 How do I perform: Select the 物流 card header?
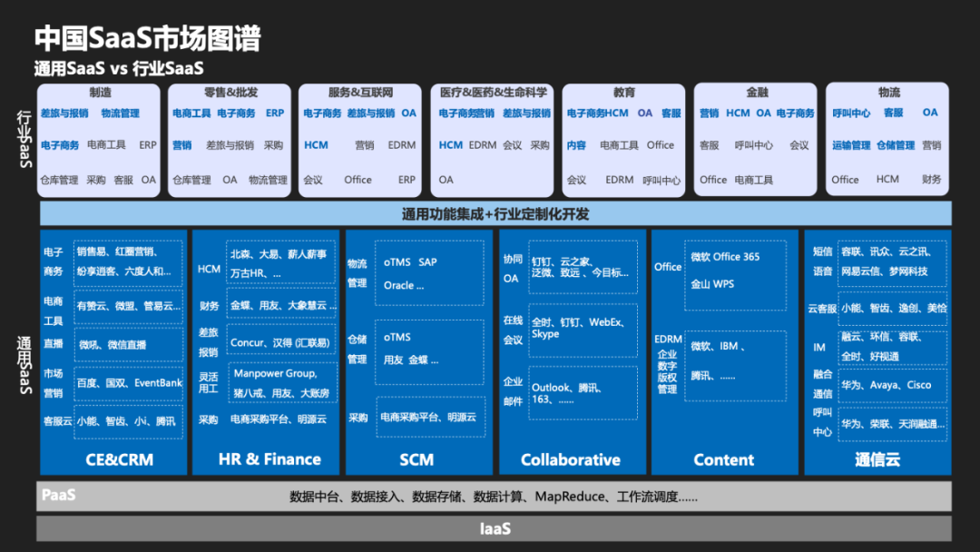point(888,93)
